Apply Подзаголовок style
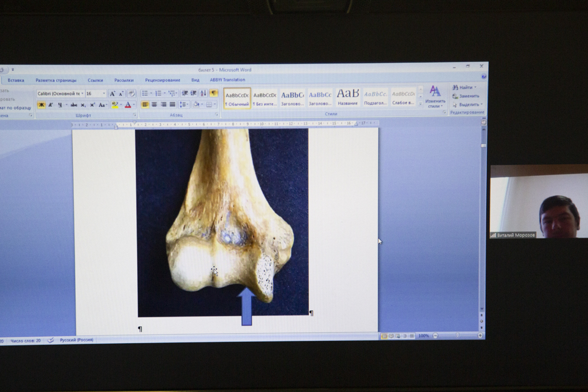Viewport: 588px width, 392px height. tap(375, 97)
